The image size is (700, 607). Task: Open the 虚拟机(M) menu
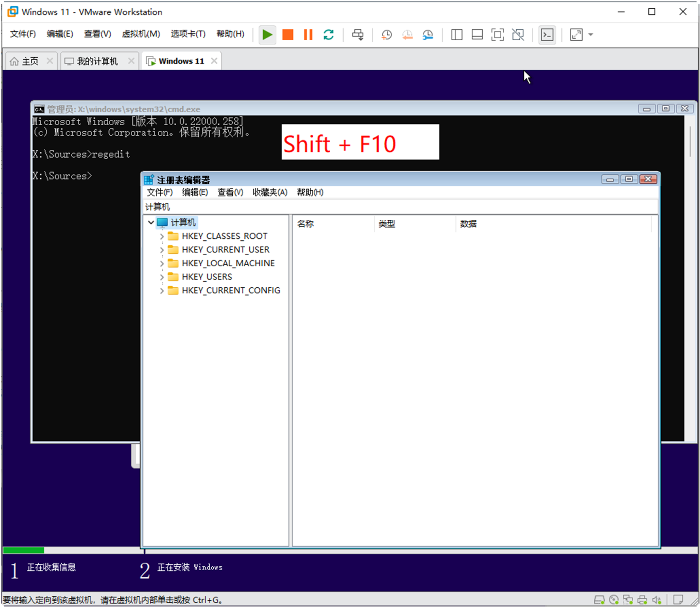tap(141, 34)
